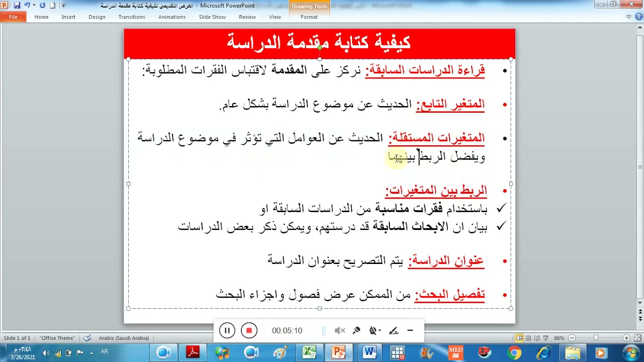Select the annotation pen tool in recorder

(394, 330)
